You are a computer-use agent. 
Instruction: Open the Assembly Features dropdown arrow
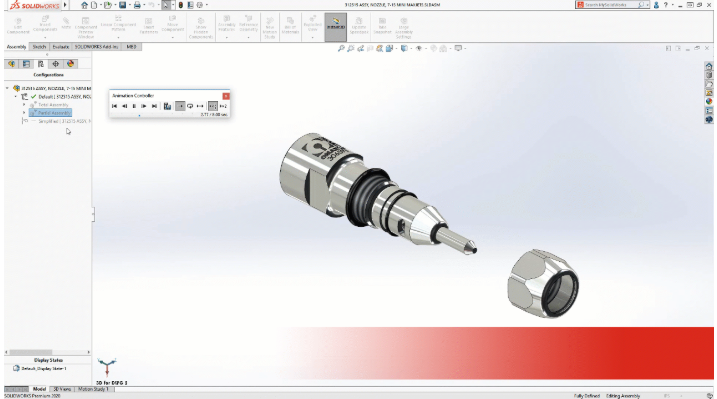(227, 37)
